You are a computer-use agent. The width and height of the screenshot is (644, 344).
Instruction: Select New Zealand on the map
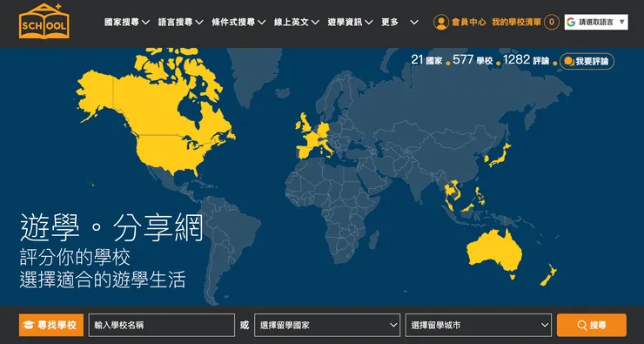click(x=548, y=276)
